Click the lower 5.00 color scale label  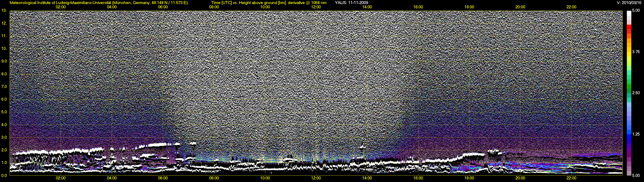[636, 175]
